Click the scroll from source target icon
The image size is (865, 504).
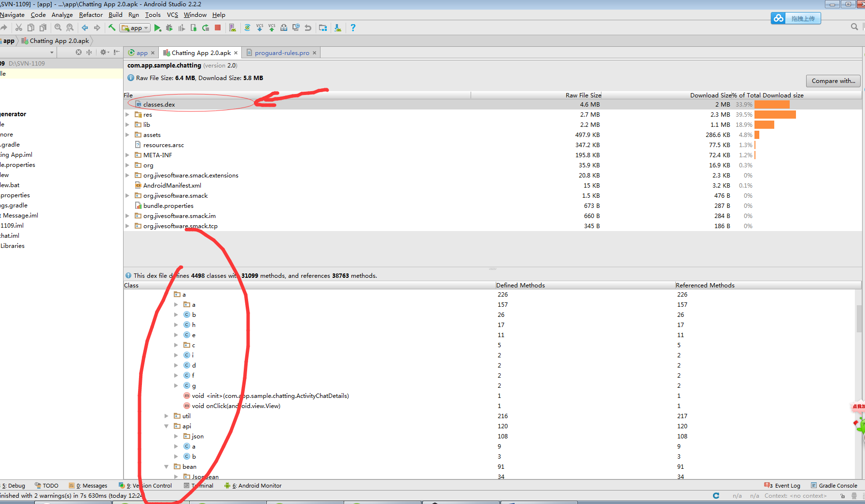(79, 52)
